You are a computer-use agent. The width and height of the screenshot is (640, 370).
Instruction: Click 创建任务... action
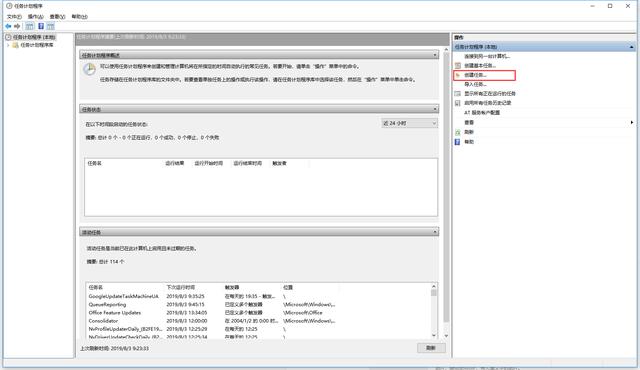[x=476, y=75]
